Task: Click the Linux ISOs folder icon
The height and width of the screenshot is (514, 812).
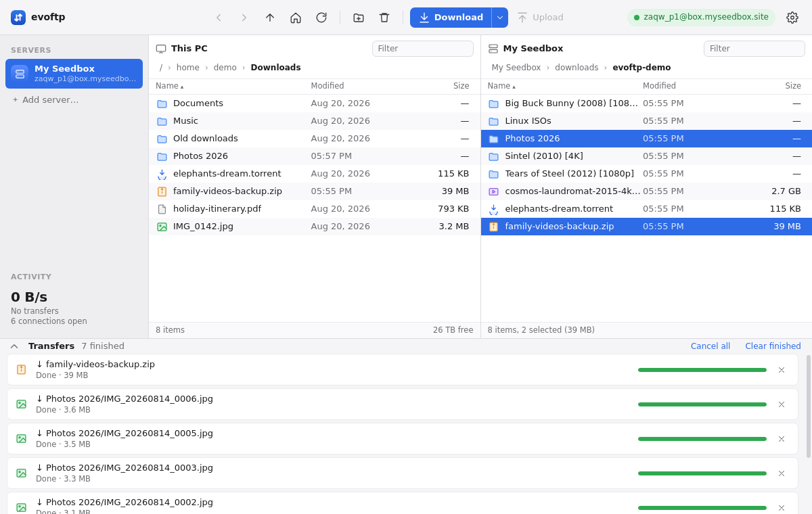Action: [x=494, y=121]
